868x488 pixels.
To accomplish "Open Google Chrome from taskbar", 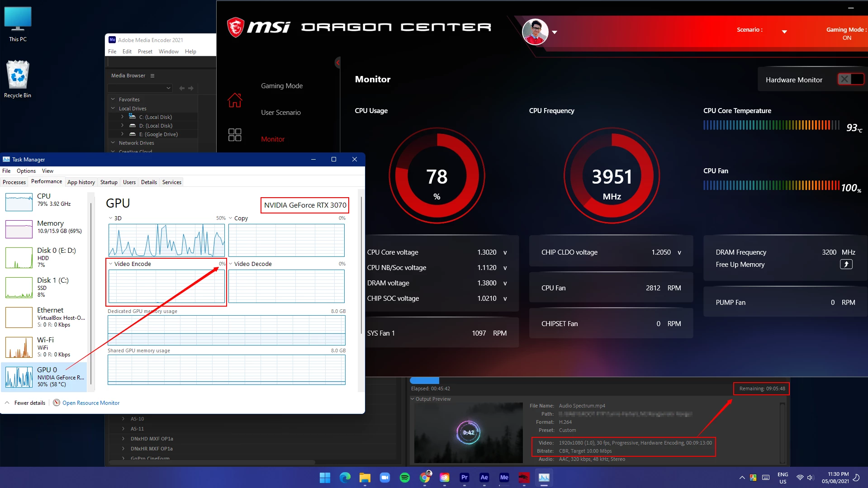I will tap(424, 478).
